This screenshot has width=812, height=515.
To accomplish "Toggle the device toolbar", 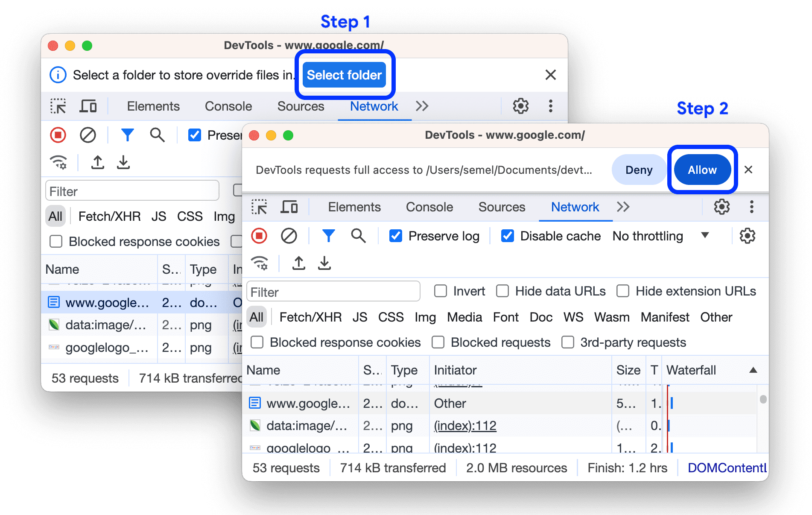I will click(x=290, y=207).
